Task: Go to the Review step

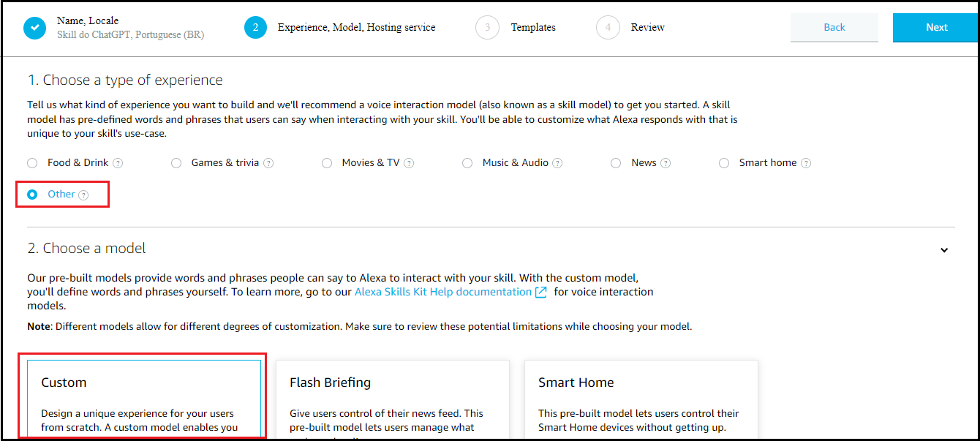Action: [x=648, y=28]
